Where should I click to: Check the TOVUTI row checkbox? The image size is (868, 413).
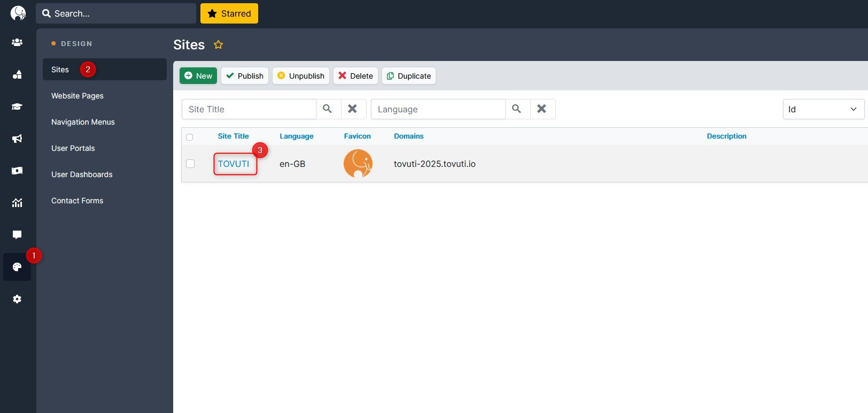190,164
